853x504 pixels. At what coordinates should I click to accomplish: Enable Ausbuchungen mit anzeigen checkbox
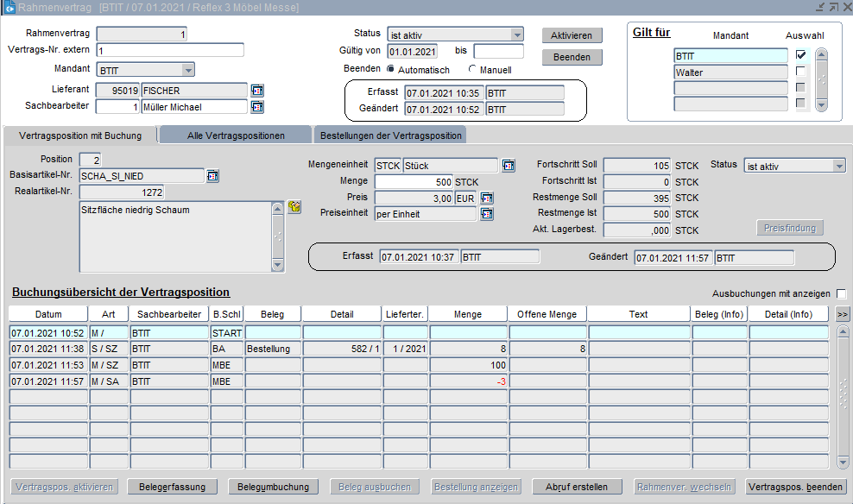click(841, 293)
